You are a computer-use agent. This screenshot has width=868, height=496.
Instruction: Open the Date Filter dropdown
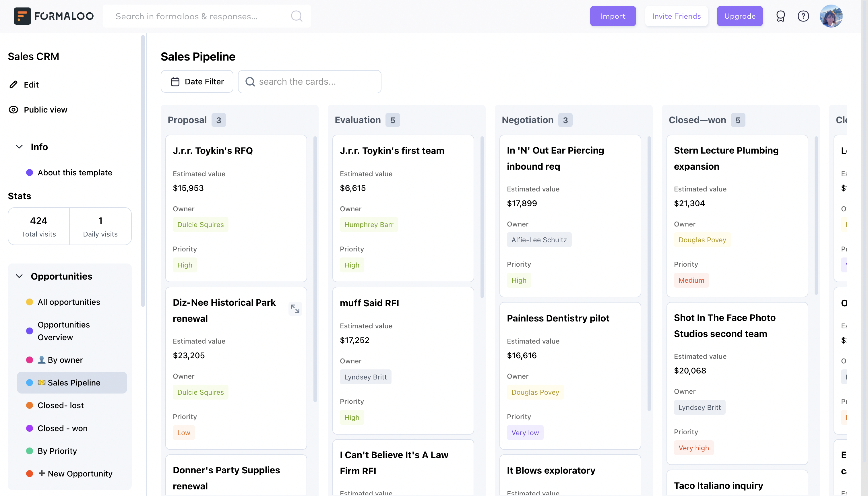click(x=197, y=82)
